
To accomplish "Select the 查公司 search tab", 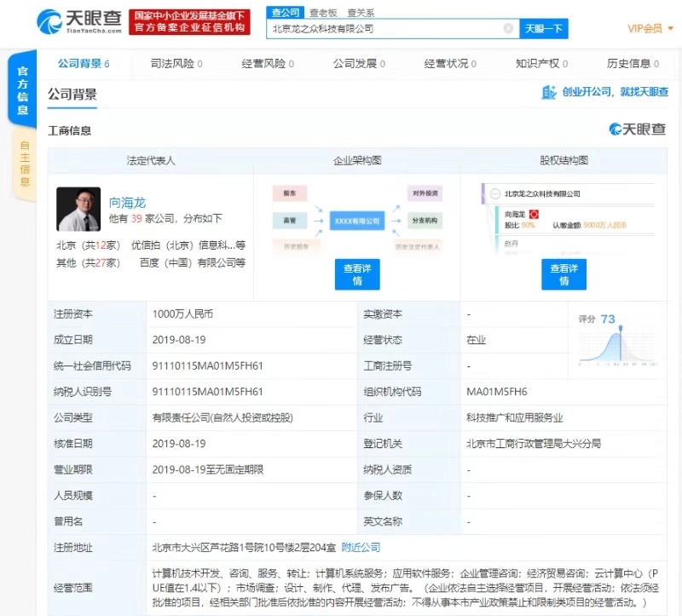I will point(286,13).
